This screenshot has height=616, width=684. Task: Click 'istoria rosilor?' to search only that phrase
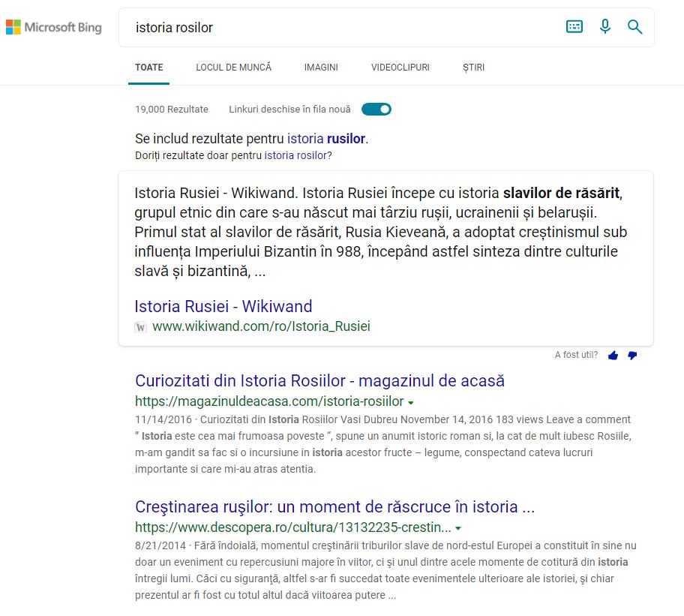(298, 155)
